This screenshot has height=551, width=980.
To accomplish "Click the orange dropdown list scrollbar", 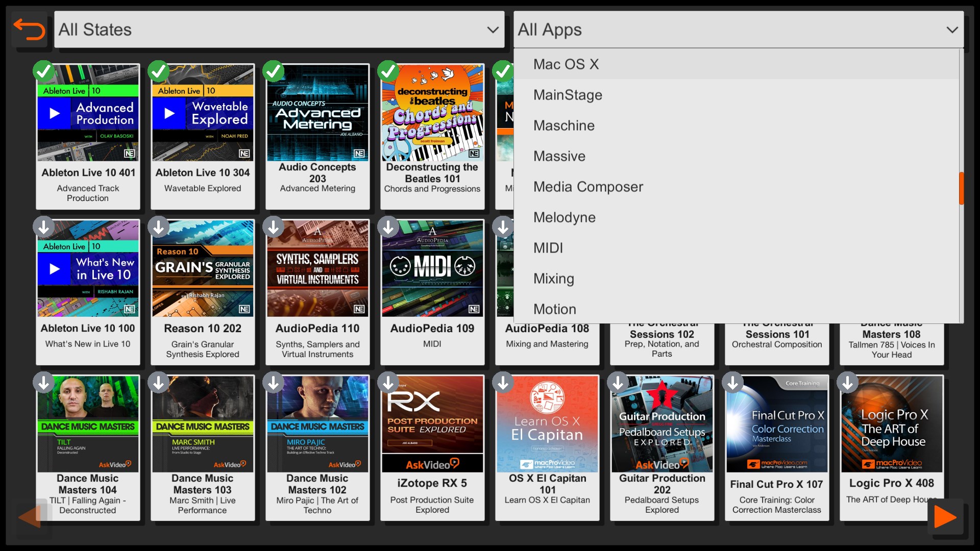I will 961,188.
